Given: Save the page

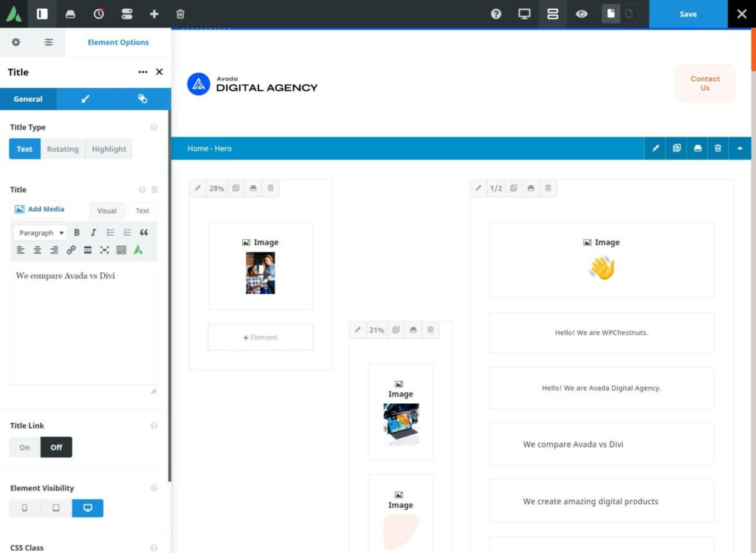Looking at the screenshot, I should 688,14.
